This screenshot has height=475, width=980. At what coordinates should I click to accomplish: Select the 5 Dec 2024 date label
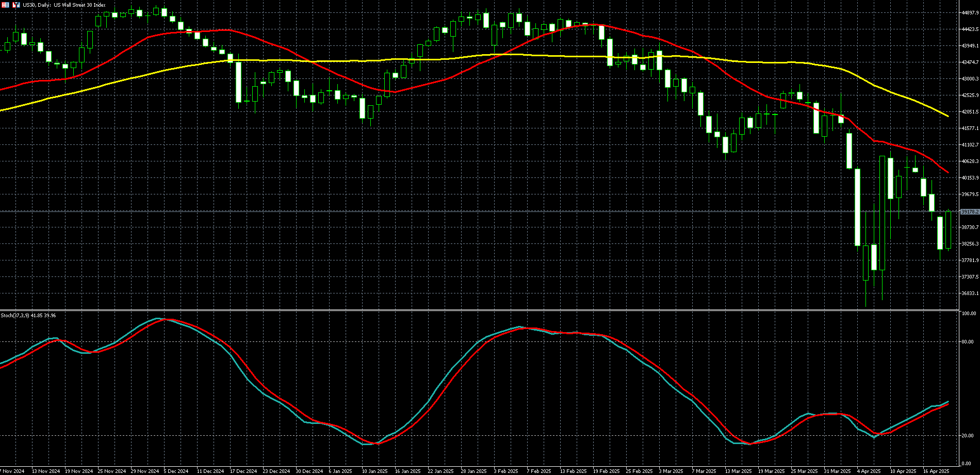(x=176, y=471)
